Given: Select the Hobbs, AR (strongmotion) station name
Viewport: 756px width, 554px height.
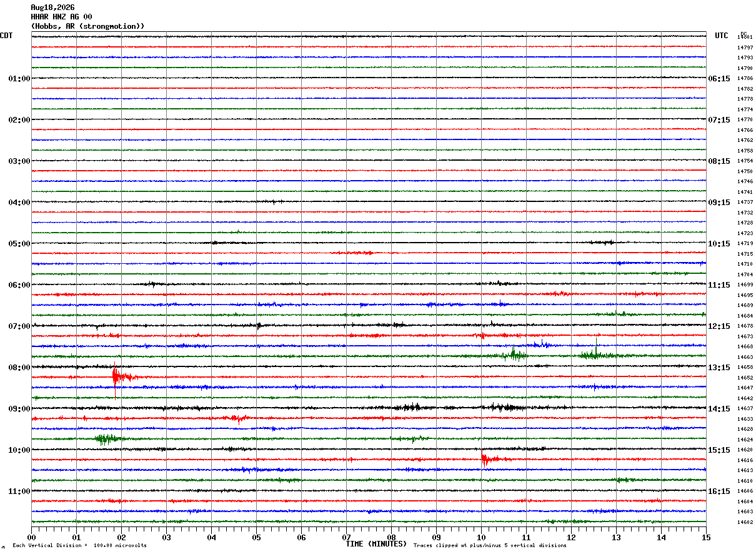Looking at the screenshot, I should [x=88, y=26].
